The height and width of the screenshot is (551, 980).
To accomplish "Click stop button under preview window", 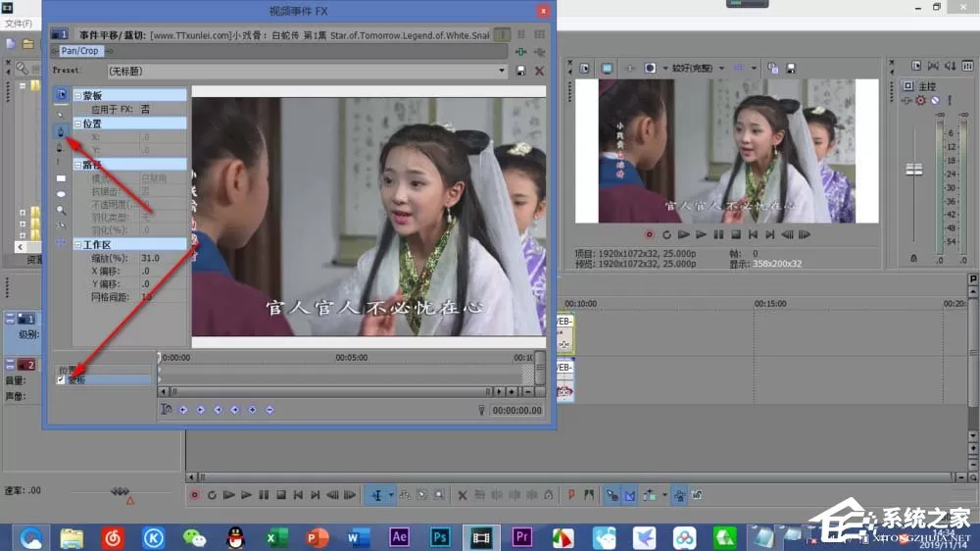I will pos(736,234).
